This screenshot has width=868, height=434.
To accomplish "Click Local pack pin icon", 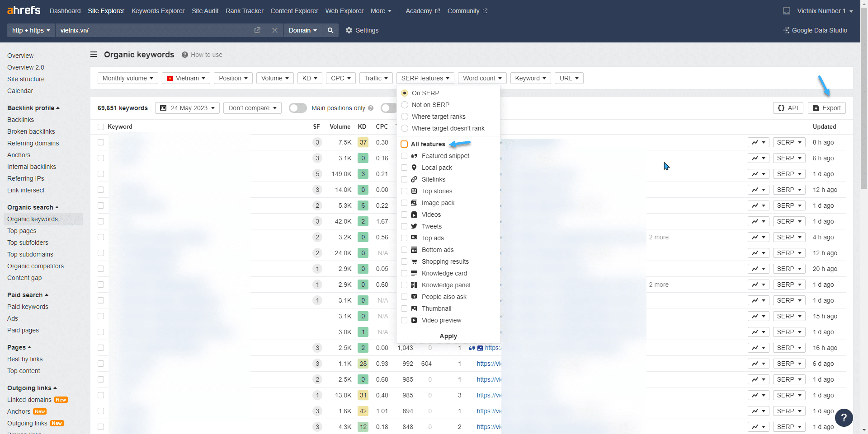I will point(414,168).
